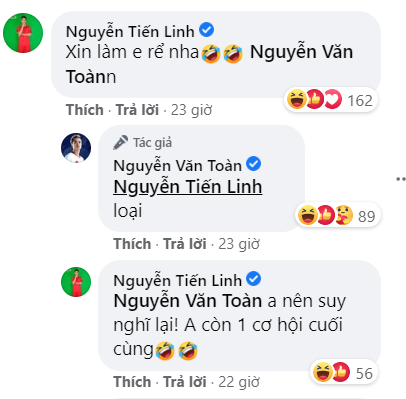The width and height of the screenshot is (406, 399).
Task: Open Nguyễn Tiến Linh's avatar on top comment
Action: pyautogui.click(x=23, y=33)
